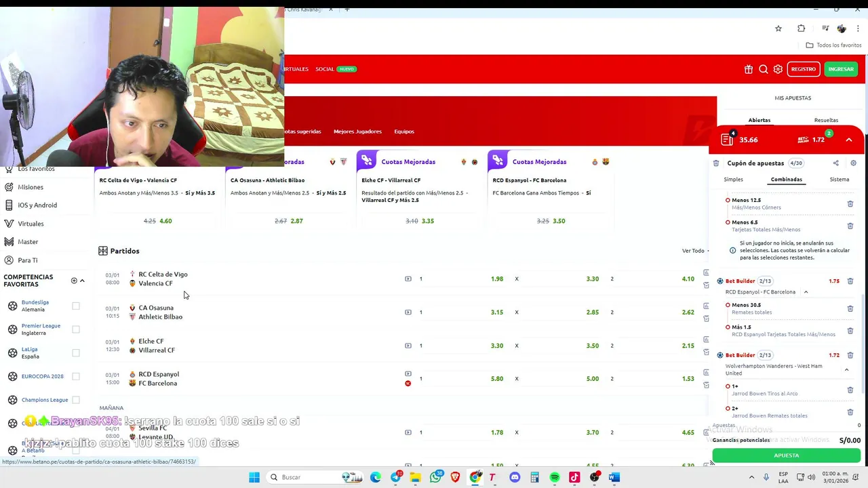Delete the Wolverhampton Bet Builder 1.72
868x488 pixels.
click(x=850, y=355)
